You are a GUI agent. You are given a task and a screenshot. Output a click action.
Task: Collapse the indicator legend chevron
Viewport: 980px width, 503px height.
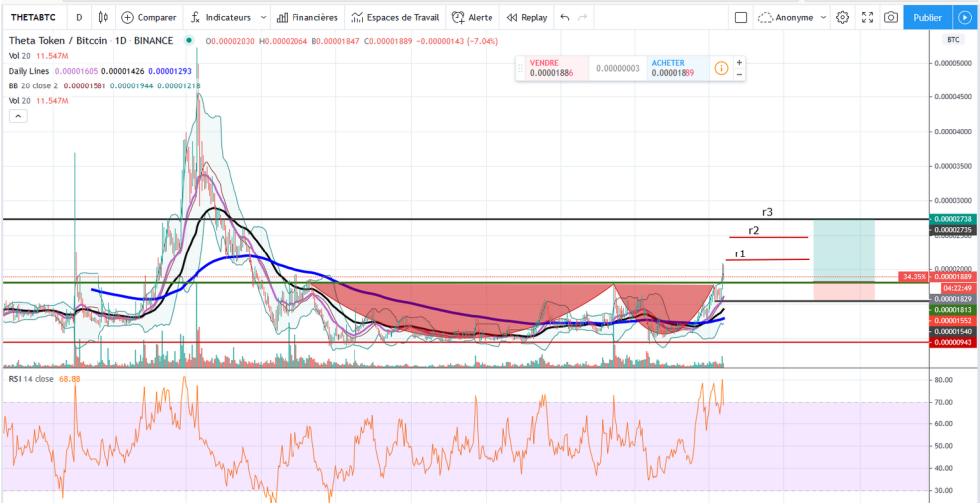pos(18,116)
